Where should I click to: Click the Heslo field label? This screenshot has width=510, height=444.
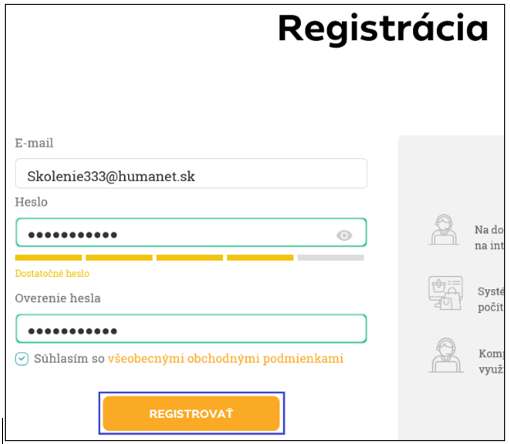31,202
